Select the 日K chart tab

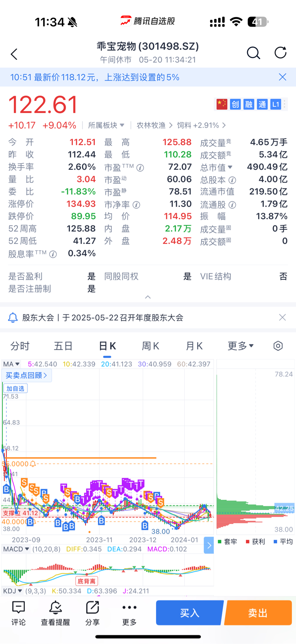tap(107, 346)
